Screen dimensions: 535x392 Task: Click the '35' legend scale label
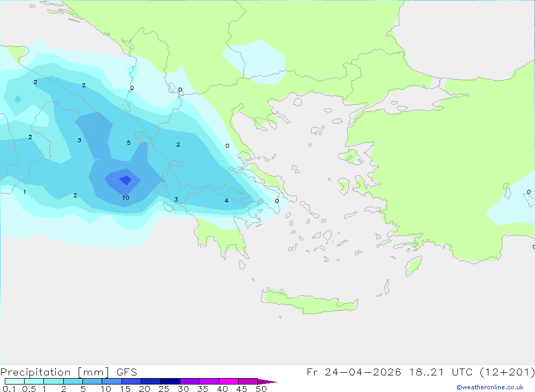(203, 389)
